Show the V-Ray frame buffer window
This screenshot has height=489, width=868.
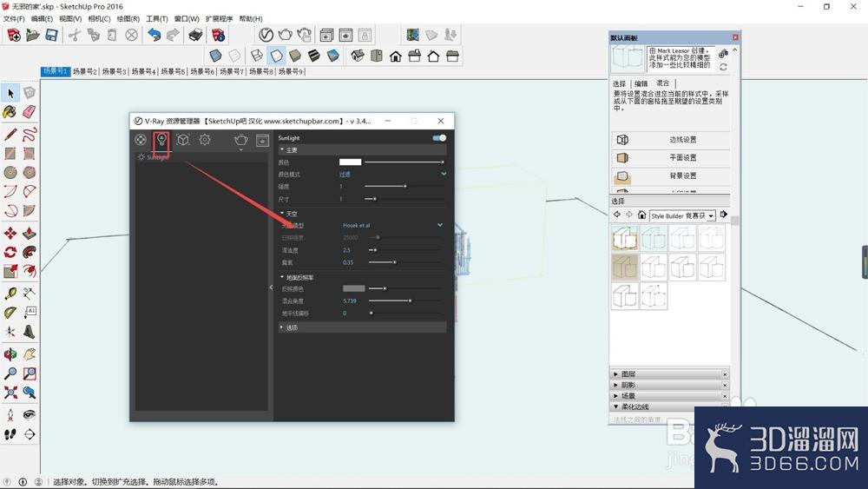click(x=262, y=140)
